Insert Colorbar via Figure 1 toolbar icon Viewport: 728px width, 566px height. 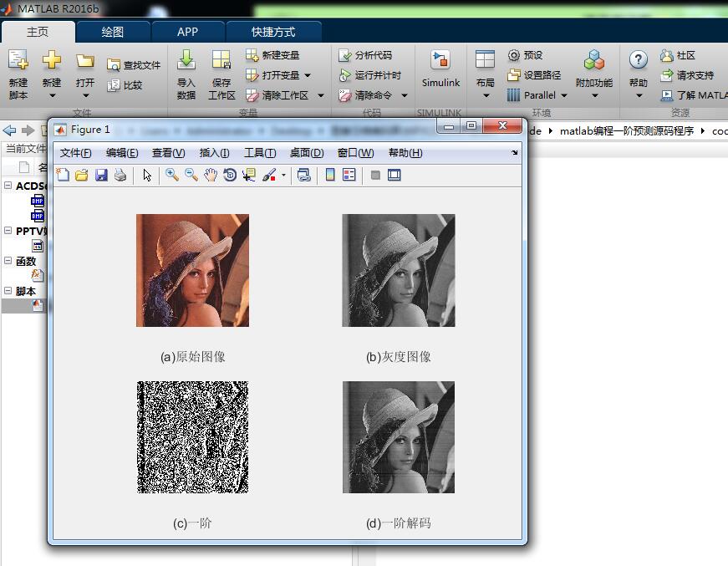330,175
